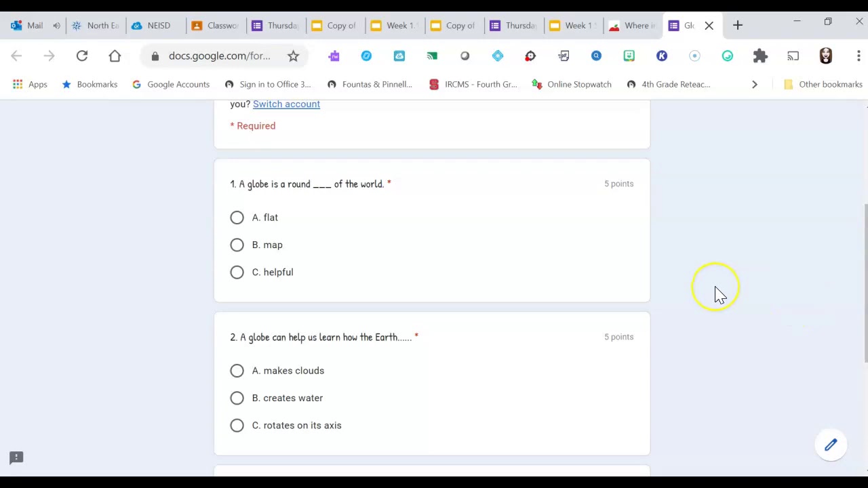
Task: Switch to the Classwork tab
Action: (215, 26)
